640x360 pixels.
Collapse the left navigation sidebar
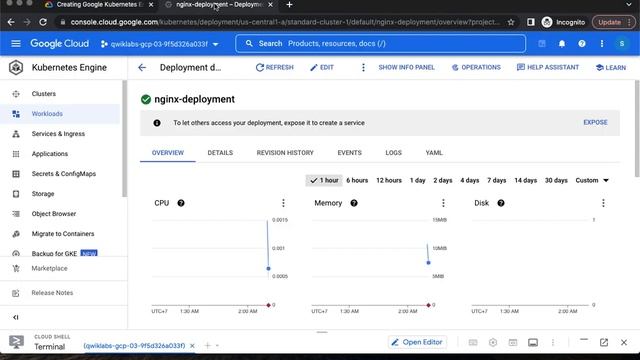(x=16, y=317)
